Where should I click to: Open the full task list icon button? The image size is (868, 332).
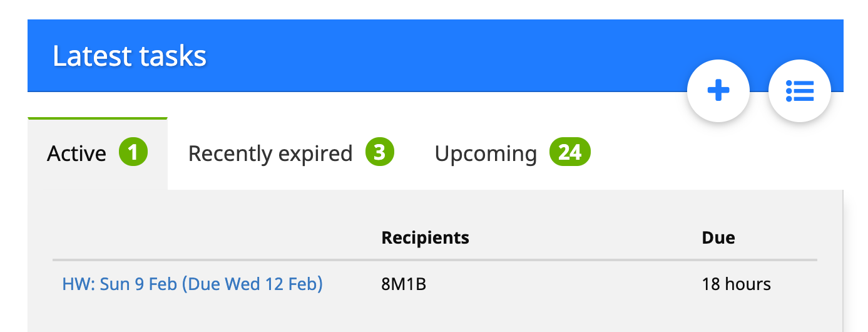click(799, 91)
